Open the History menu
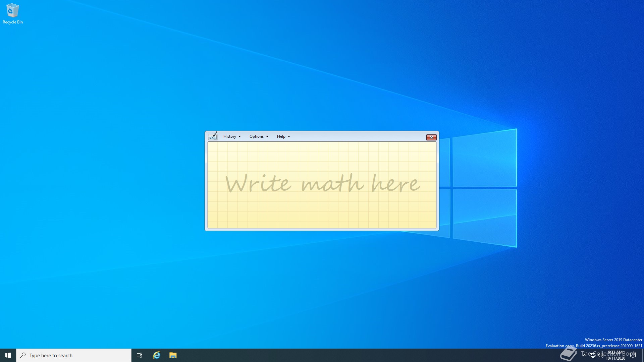Image resolution: width=644 pixels, height=362 pixels. tap(230, 136)
